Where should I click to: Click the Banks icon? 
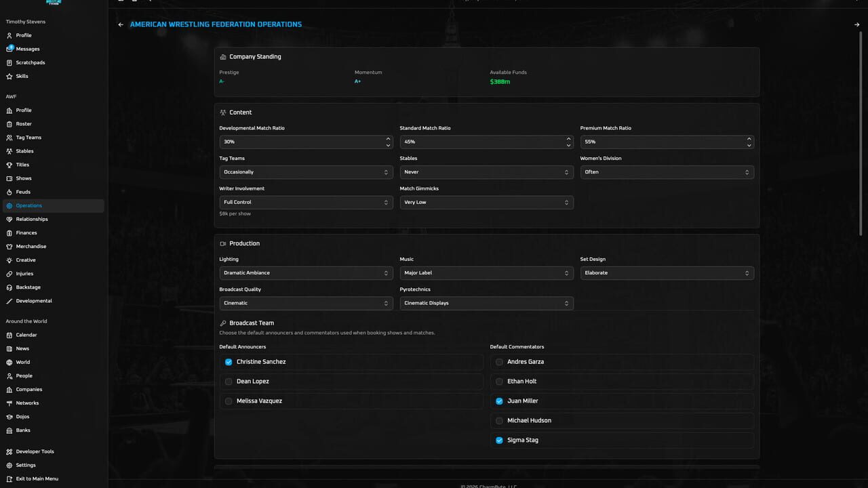tap(9, 430)
